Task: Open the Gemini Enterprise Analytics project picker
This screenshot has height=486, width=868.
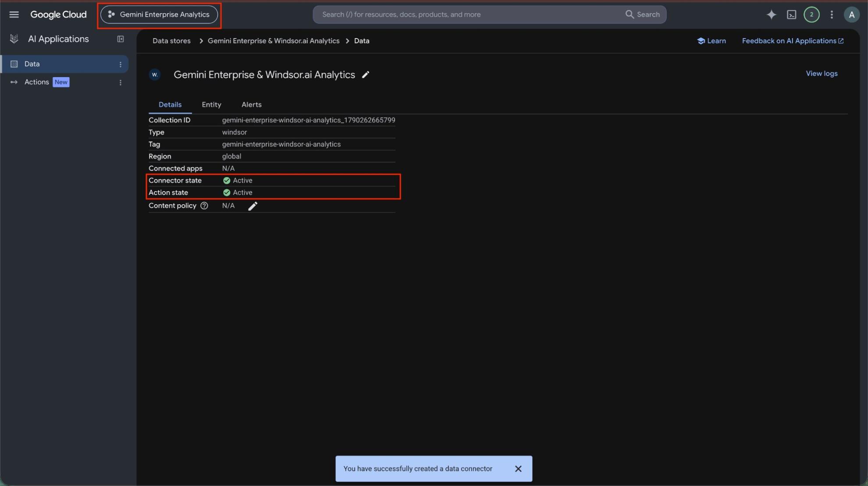Action: tap(159, 14)
